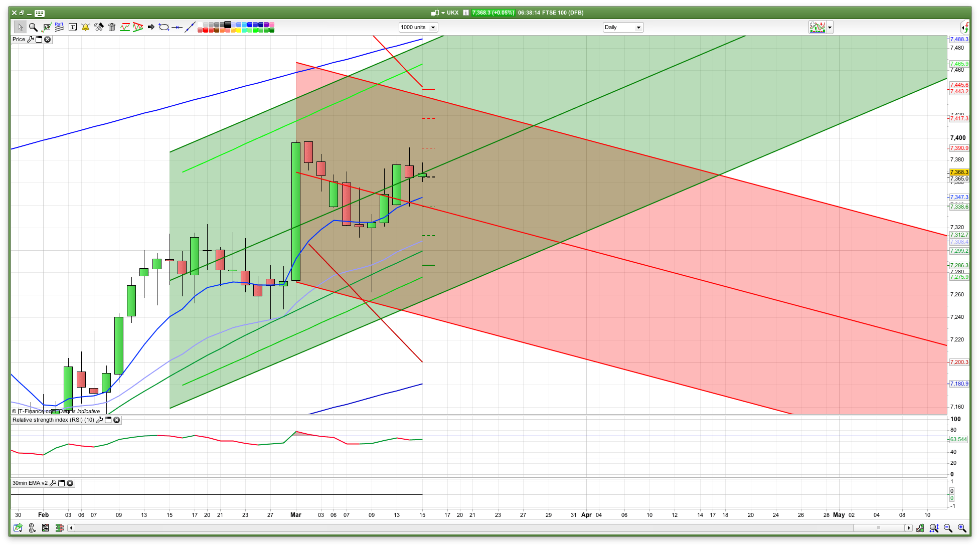Select the Raff regression channel tool
980x547 pixels.
click(x=59, y=27)
